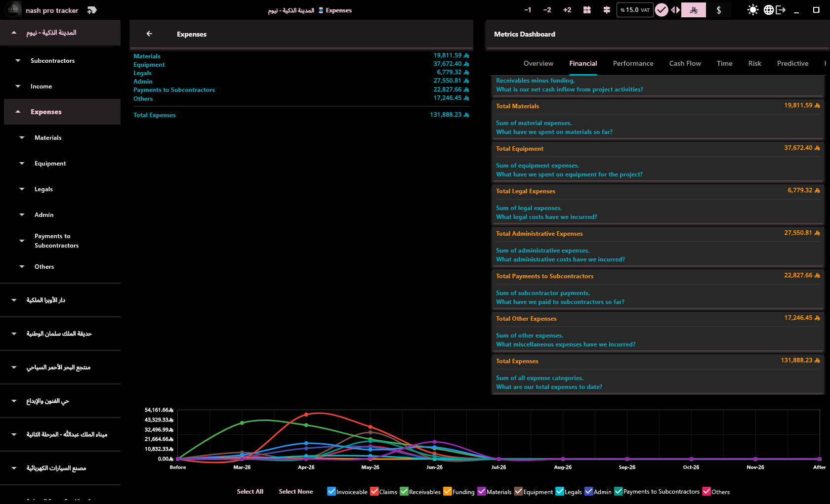The width and height of the screenshot is (830, 504).
Task: Select the Saudi riyal currency button
Action: point(694,10)
